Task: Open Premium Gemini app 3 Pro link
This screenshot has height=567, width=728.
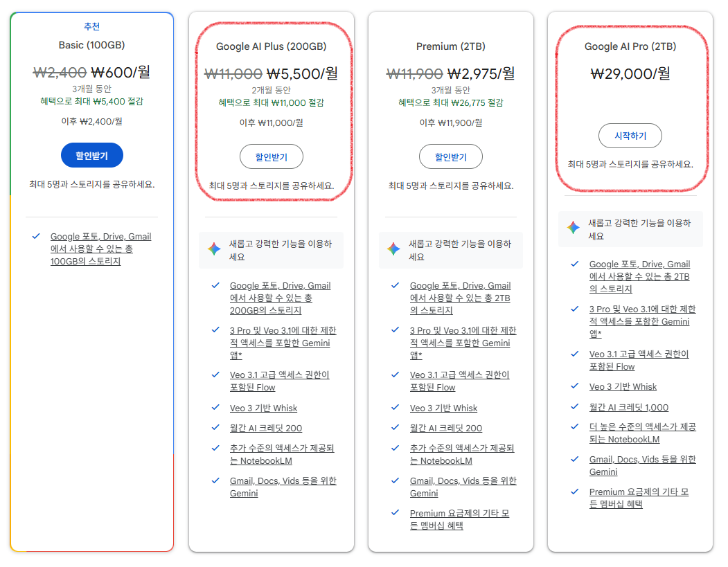Action: [463, 343]
